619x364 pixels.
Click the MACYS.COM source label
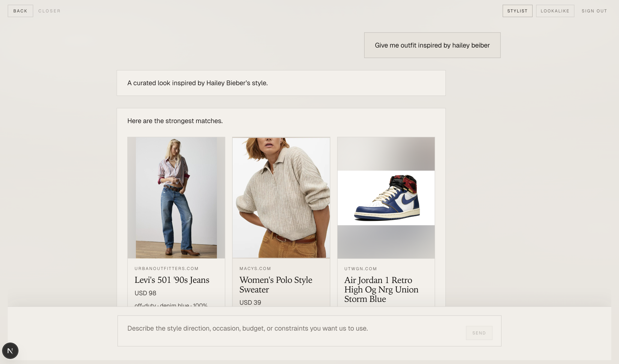point(255,269)
